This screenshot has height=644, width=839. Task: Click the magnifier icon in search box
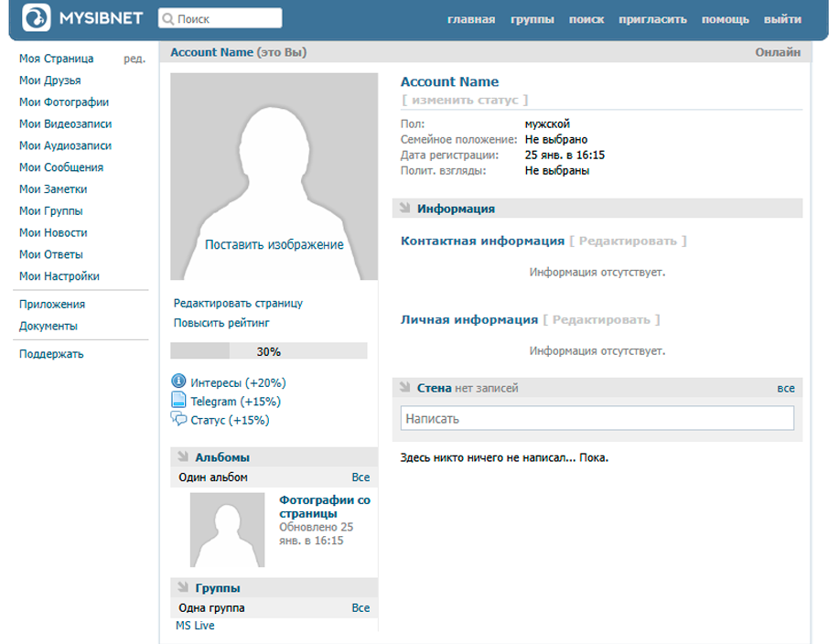[x=167, y=19]
